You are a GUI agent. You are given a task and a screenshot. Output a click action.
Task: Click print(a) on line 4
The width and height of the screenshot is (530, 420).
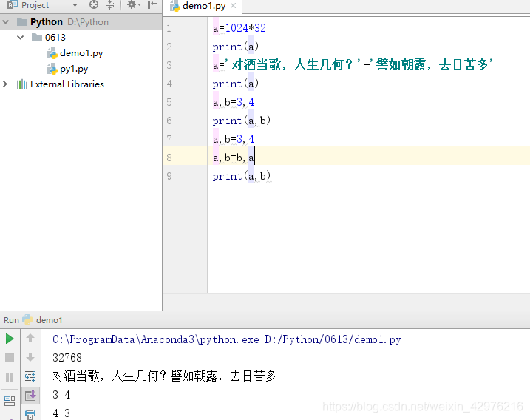point(236,84)
